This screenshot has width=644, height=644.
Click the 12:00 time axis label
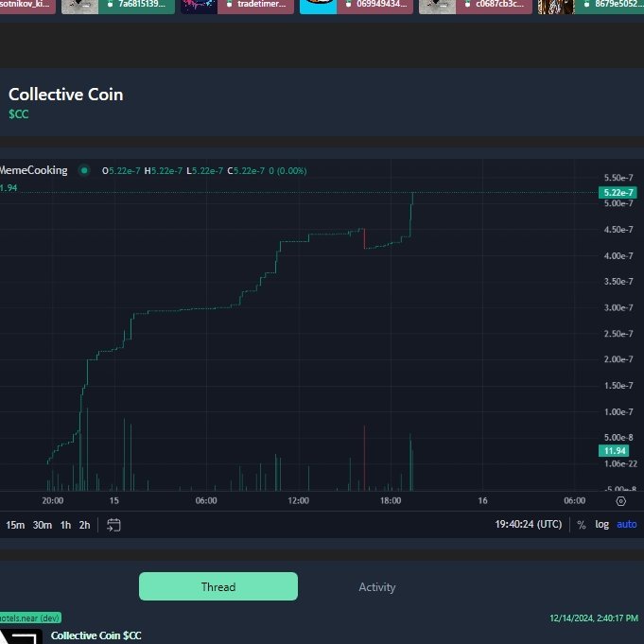(x=298, y=500)
